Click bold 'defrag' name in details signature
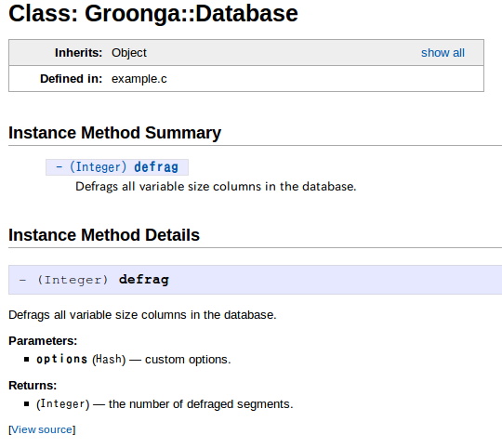This screenshot has height=448, width=502. (x=144, y=280)
